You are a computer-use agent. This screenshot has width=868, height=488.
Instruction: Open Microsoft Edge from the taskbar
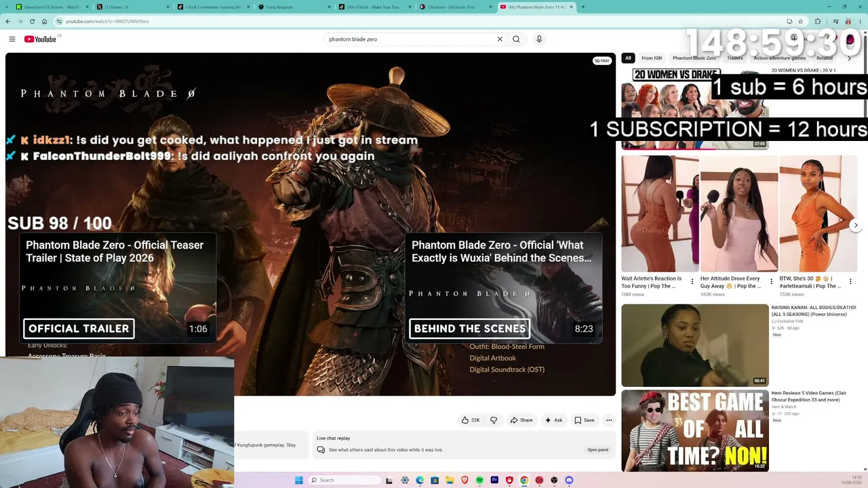[420, 480]
